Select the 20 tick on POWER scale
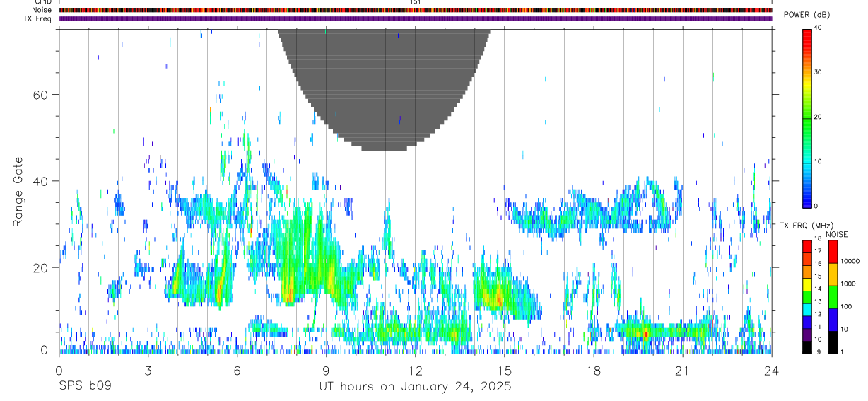This screenshot has width=868, height=401. click(818, 117)
